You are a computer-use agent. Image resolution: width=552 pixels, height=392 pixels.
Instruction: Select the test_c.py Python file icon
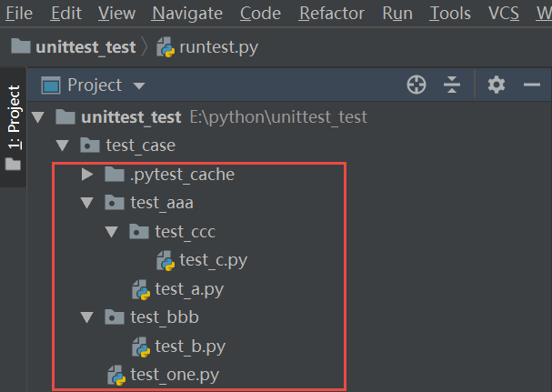click(166, 260)
